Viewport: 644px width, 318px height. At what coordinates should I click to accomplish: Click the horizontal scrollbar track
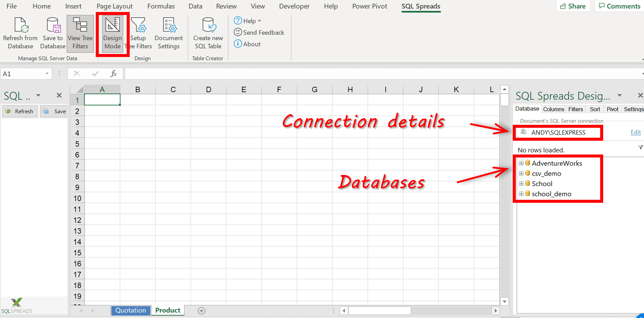pos(450,310)
